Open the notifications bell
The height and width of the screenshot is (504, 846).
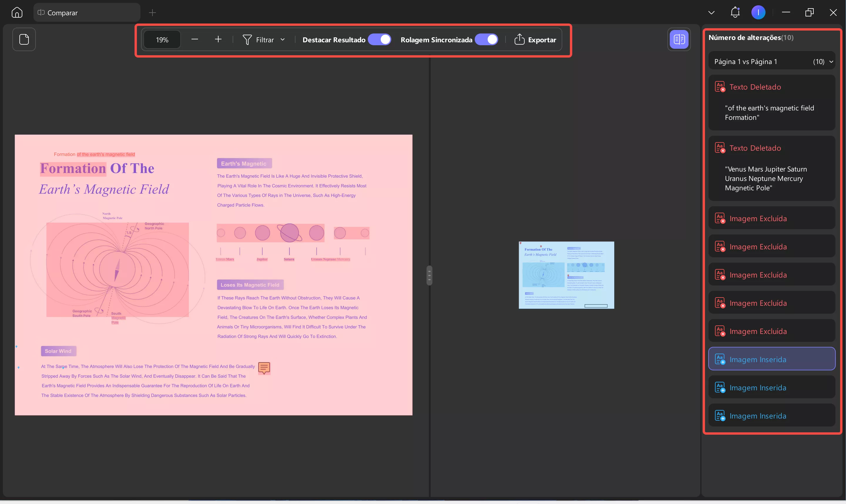[x=735, y=12]
